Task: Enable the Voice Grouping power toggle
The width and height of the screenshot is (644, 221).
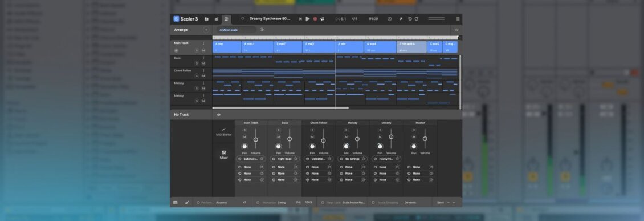Action: click(x=373, y=203)
